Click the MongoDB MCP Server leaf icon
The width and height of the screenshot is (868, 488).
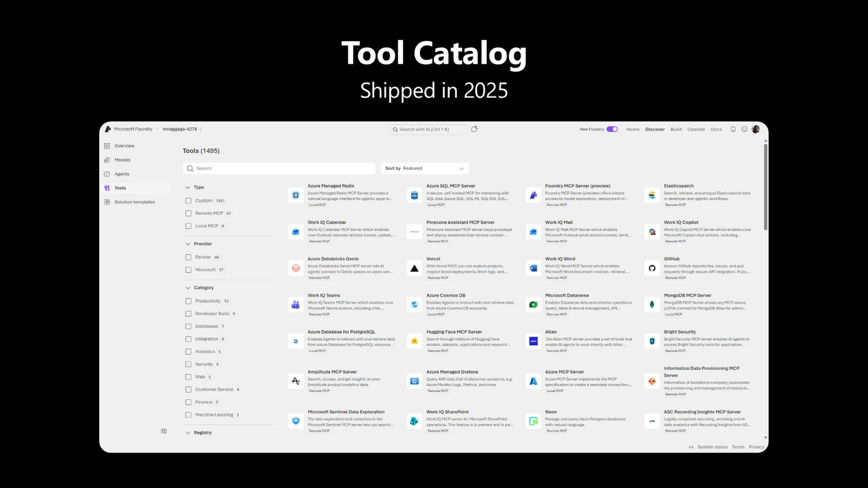652,305
